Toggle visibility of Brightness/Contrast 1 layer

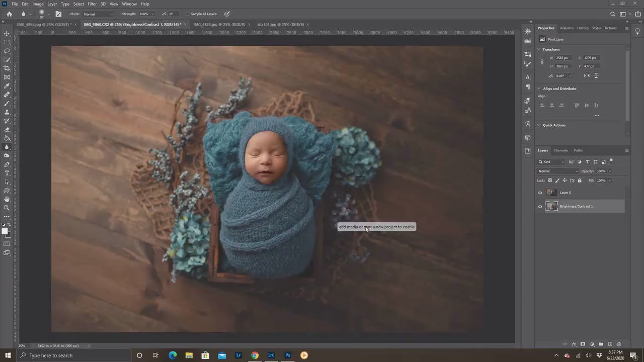click(540, 207)
